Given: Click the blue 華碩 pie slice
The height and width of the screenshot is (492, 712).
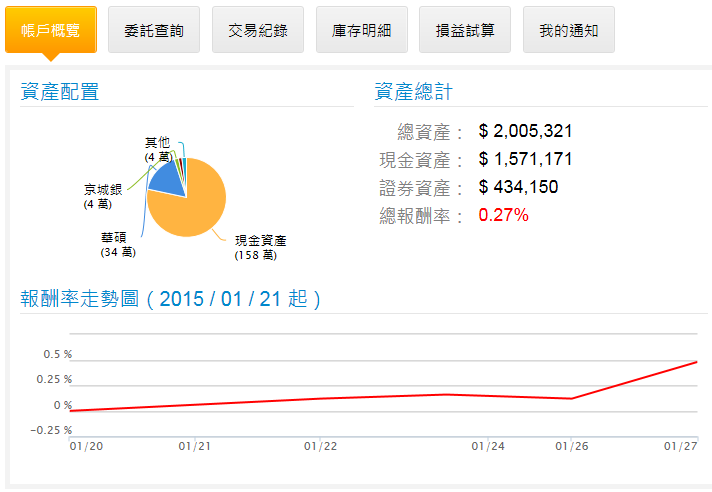Looking at the screenshot, I should 168,180.
